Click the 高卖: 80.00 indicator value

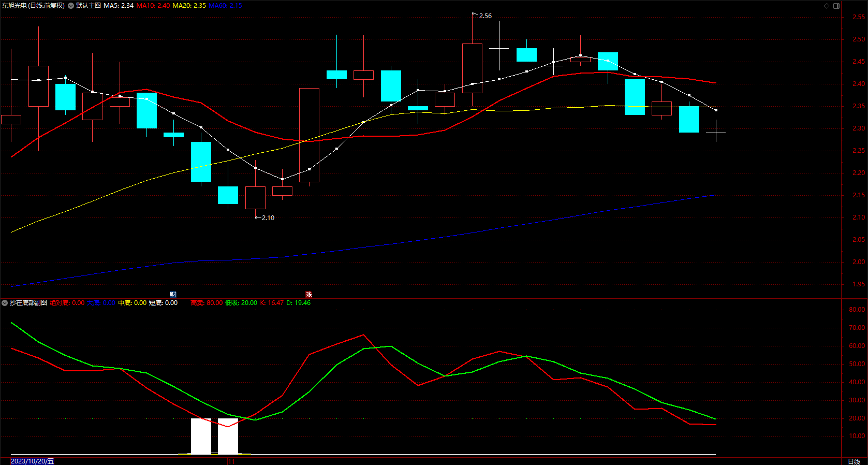(207, 303)
